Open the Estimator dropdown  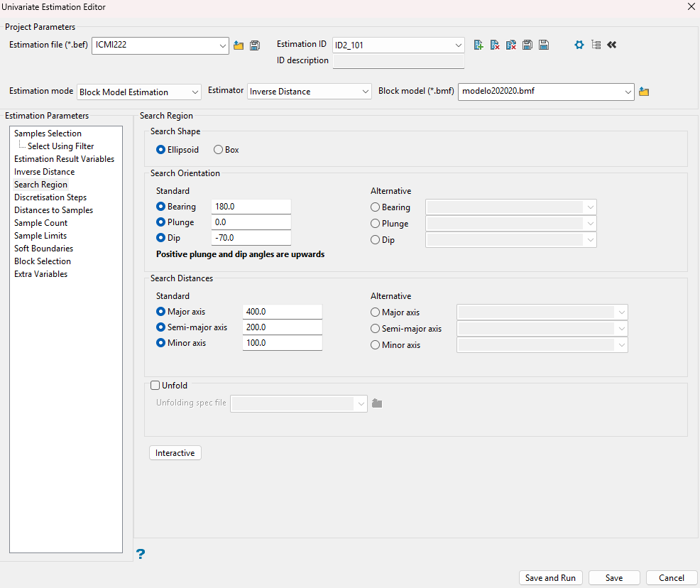(x=365, y=92)
